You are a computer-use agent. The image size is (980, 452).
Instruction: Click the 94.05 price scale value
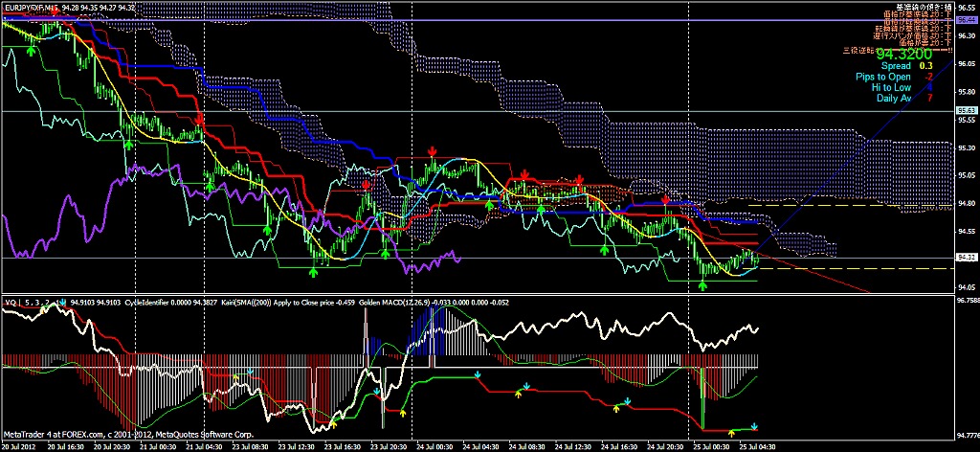point(967,288)
